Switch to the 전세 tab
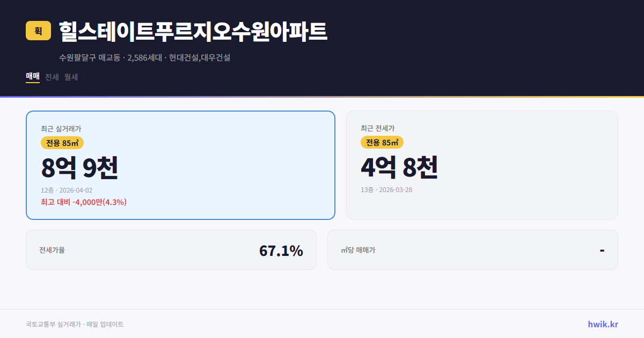The width and height of the screenshot is (644, 338). [52, 77]
